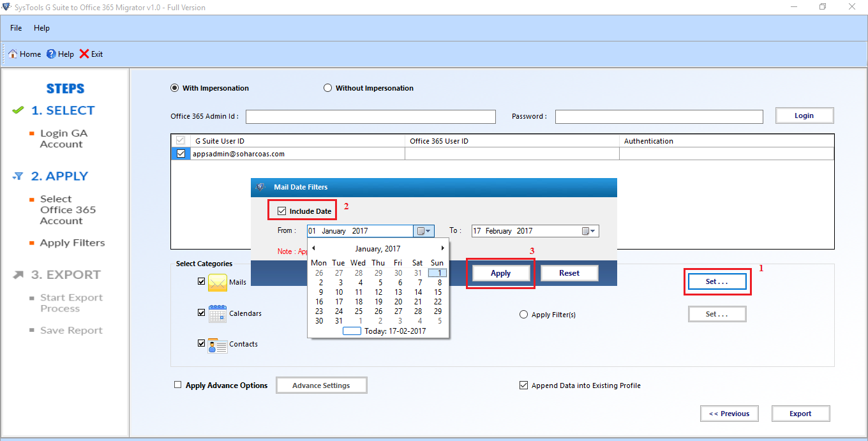Select the Apply Filter(s) radio button

point(524,315)
